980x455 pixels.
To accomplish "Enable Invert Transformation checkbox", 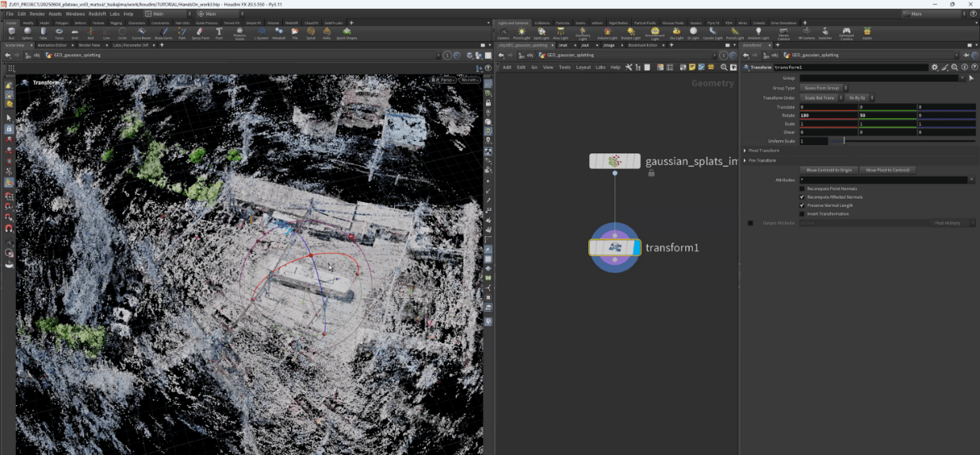I will (x=802, y=214).
